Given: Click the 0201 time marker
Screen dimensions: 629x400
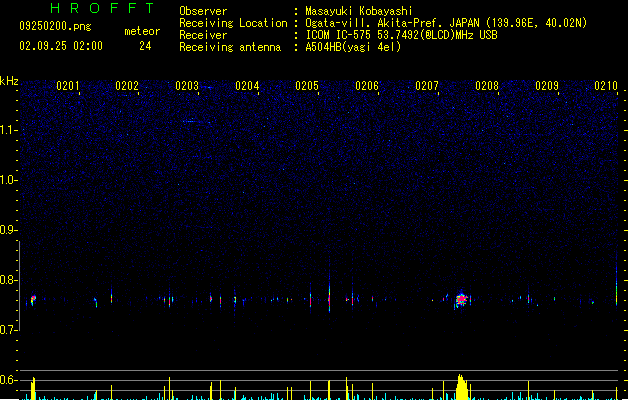Looking at the screenshot, I should 67,86.
